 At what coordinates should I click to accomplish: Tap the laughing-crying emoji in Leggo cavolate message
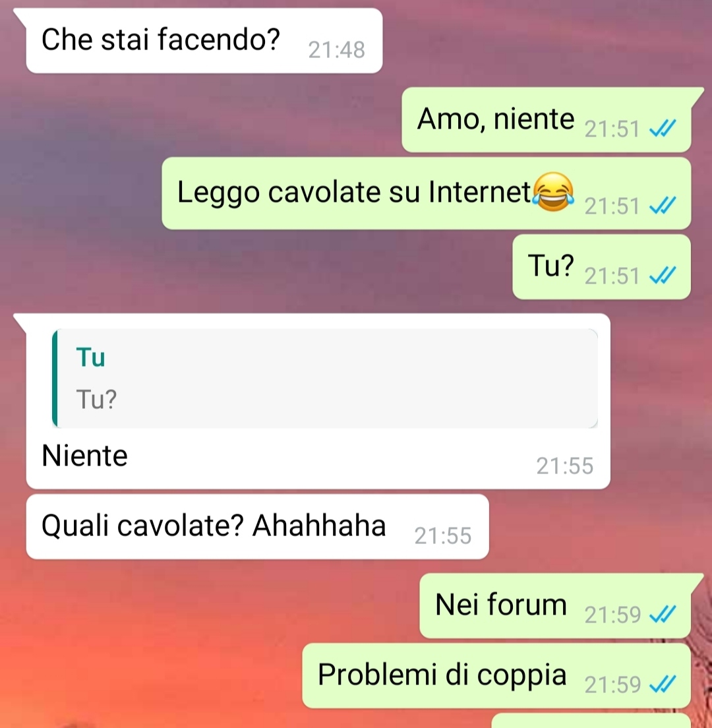click(x=553, y=192)
